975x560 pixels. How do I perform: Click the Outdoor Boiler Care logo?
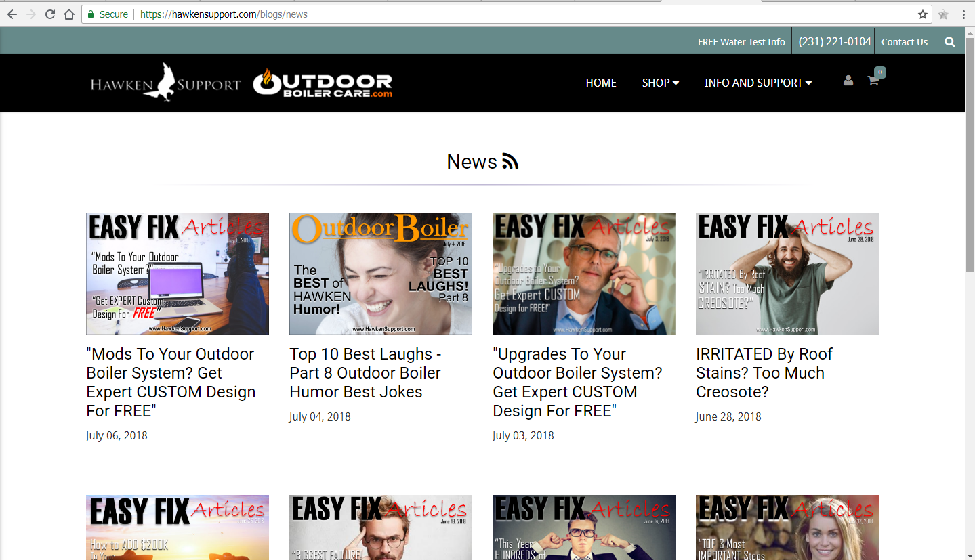(x=323, y=83)
